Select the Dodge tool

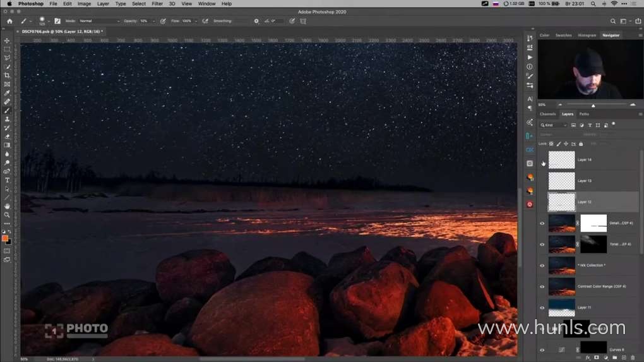[x=7, y=162]
